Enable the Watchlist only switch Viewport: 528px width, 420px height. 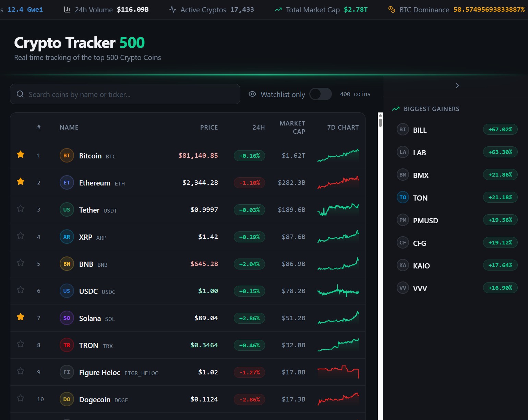pos(321,94)
